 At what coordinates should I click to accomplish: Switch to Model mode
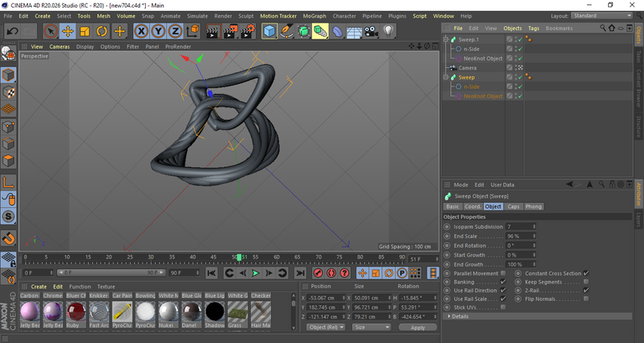coord(8,75)
